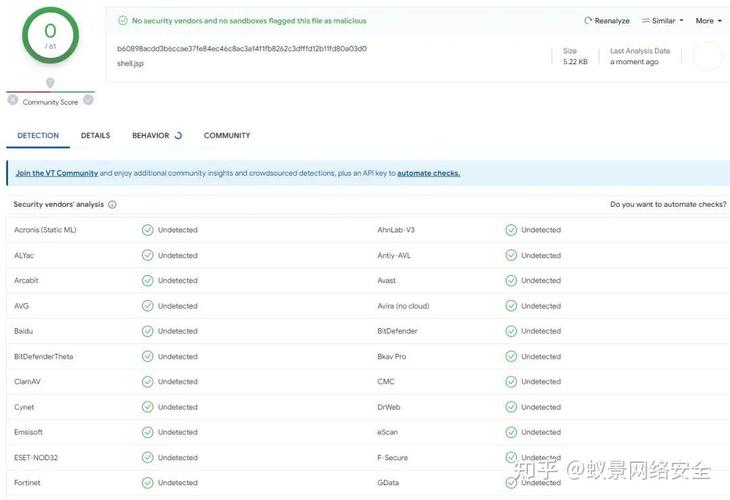Click the Acronis (Static ML) undetected check icon
This screenshot has width=730, height=500.
[148, 230]
